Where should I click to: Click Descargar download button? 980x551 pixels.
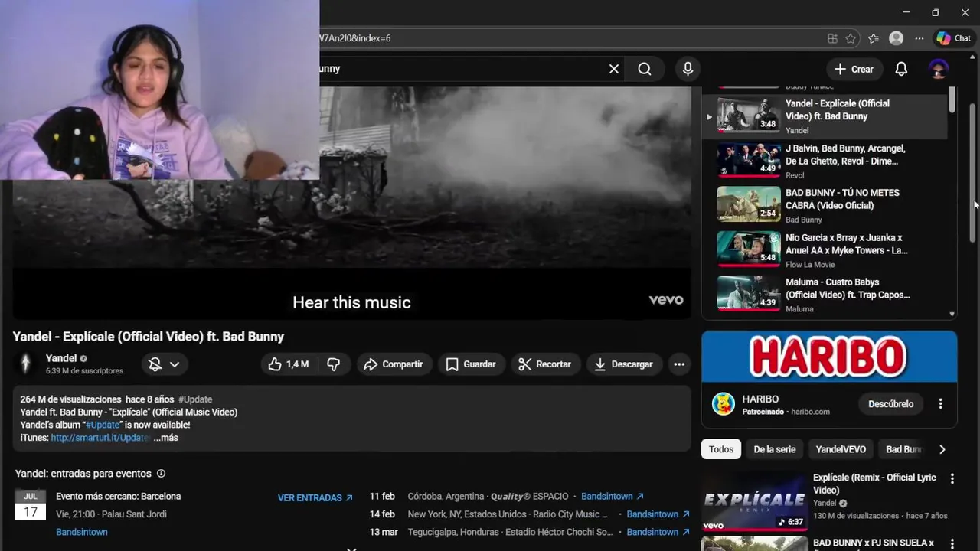pyautogui.click(x=624, y=364)
